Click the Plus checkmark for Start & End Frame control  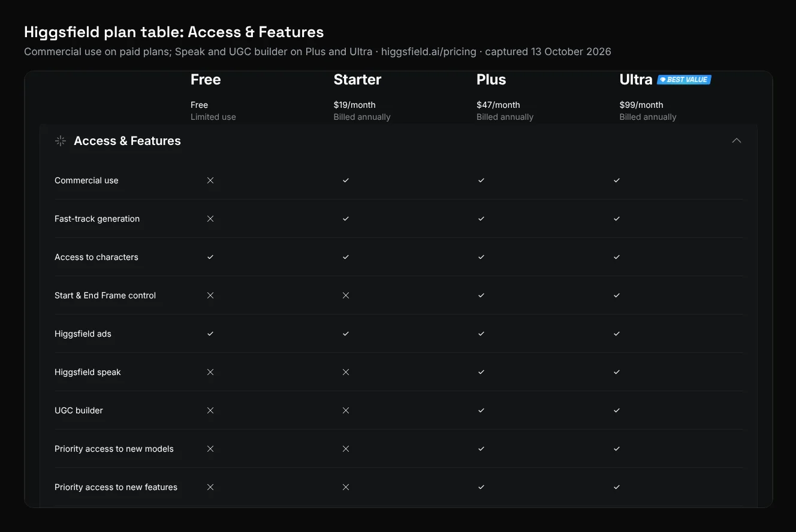[x=481, y=295]
